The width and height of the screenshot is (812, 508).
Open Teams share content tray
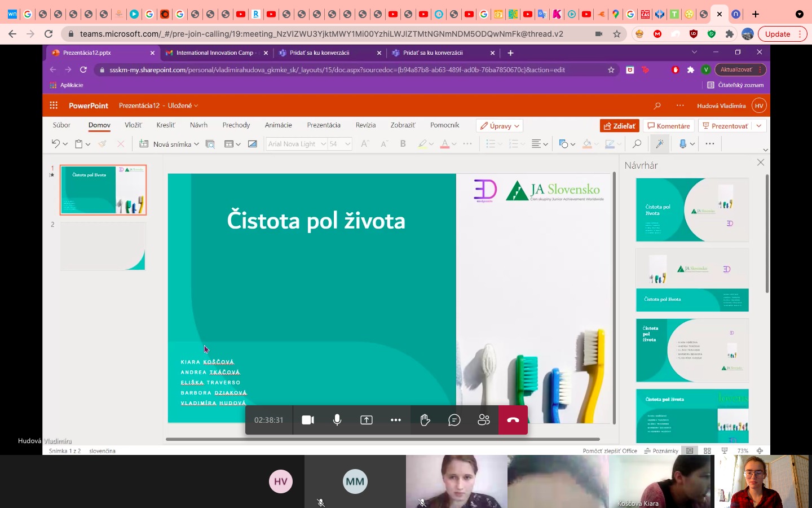click(367, 420)
